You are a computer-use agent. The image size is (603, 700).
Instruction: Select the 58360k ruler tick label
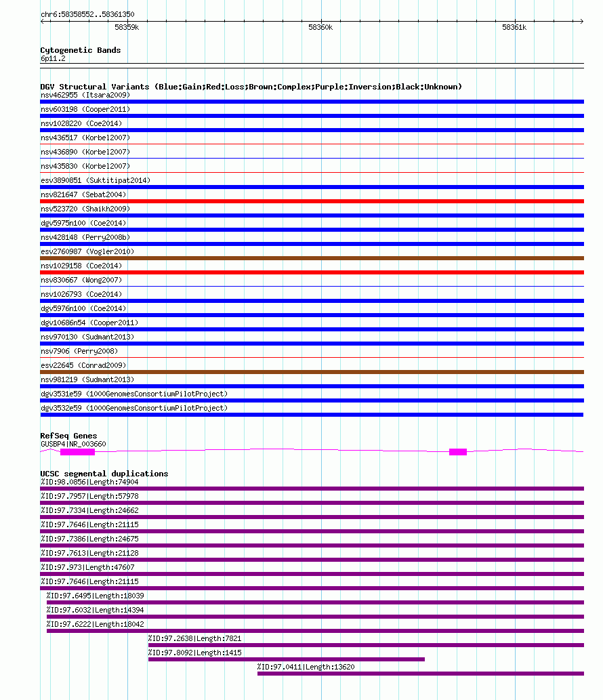pos(320,27)
